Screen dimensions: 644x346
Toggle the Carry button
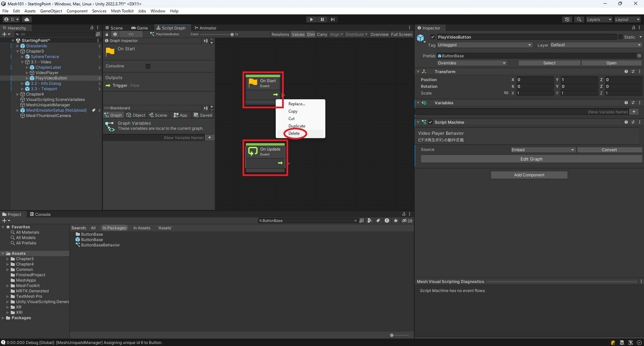click(x=322, y=34)
